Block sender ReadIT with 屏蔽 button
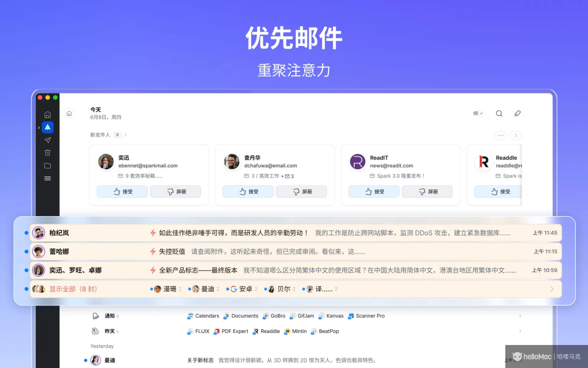Image resolution: width=588 pixels, height=368 pixels. 427,192
